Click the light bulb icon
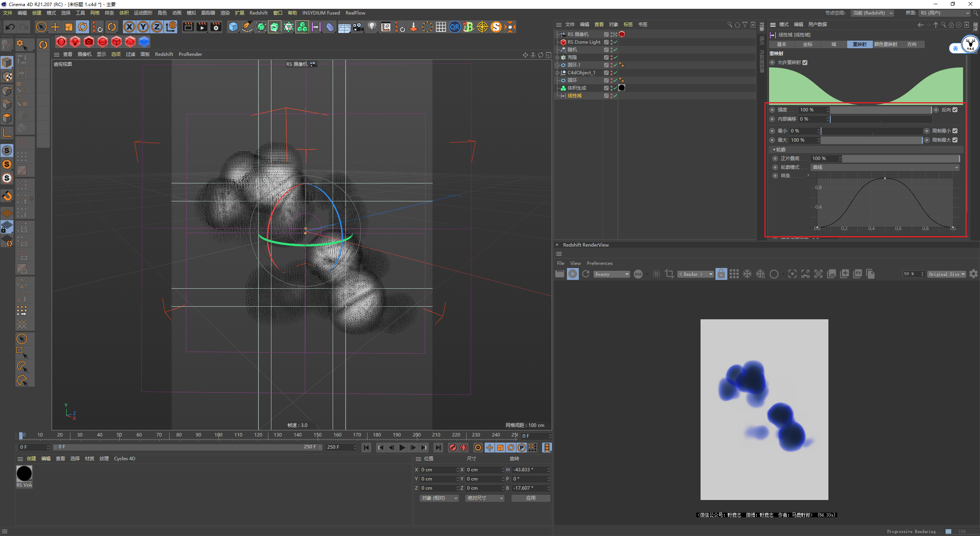 [372, 27]
